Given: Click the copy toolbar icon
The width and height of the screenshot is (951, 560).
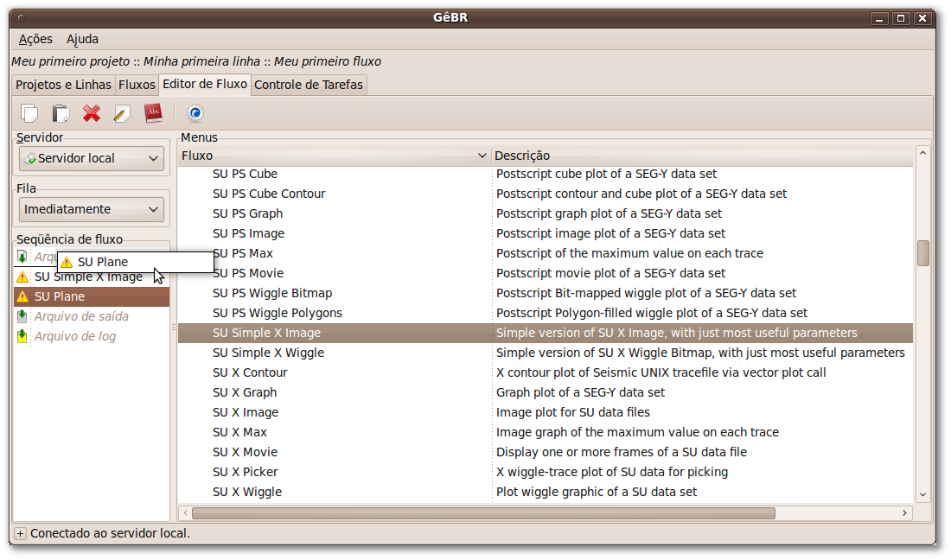Looking at the screenshot, I should 29,113.
